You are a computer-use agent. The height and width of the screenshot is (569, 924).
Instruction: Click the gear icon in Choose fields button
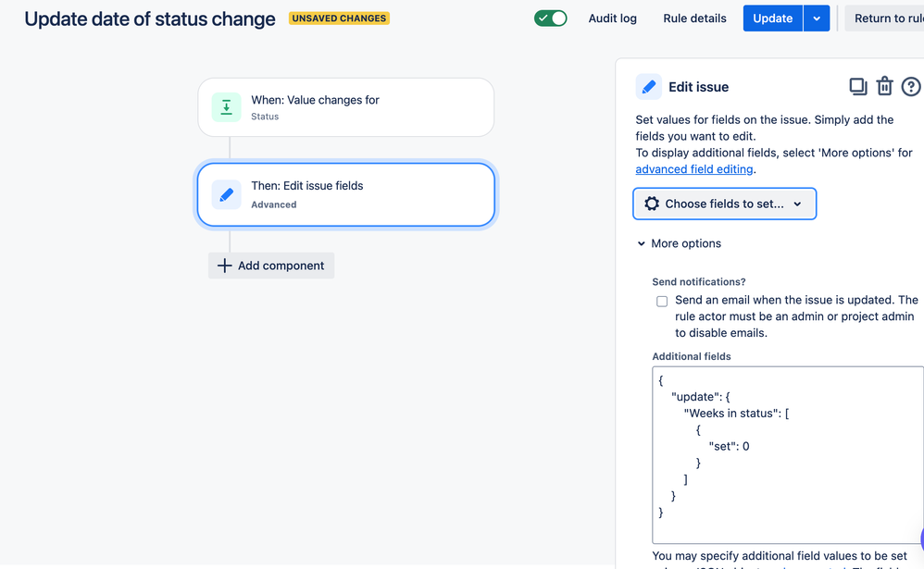[x=651, y=204]
